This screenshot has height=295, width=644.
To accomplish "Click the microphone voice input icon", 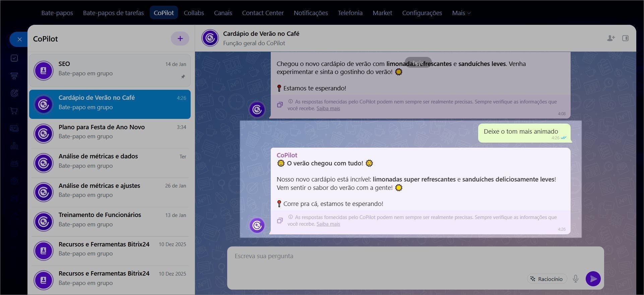I will click(x=575, y=279).
